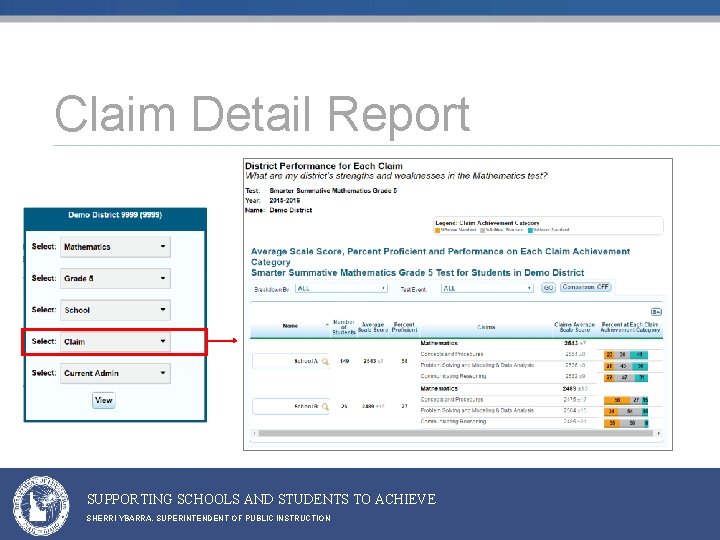
Task: Sort by the Name column header
Action: 290,326
